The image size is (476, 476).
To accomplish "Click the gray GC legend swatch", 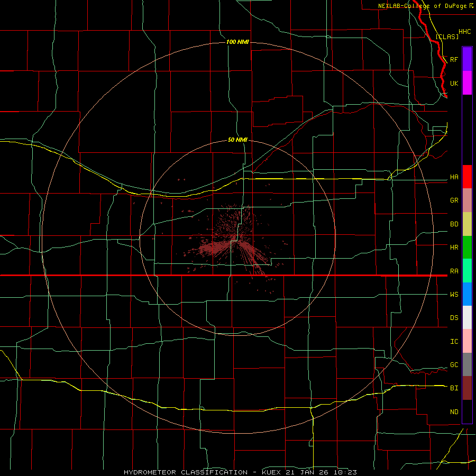I will click(x=467, y=364).
